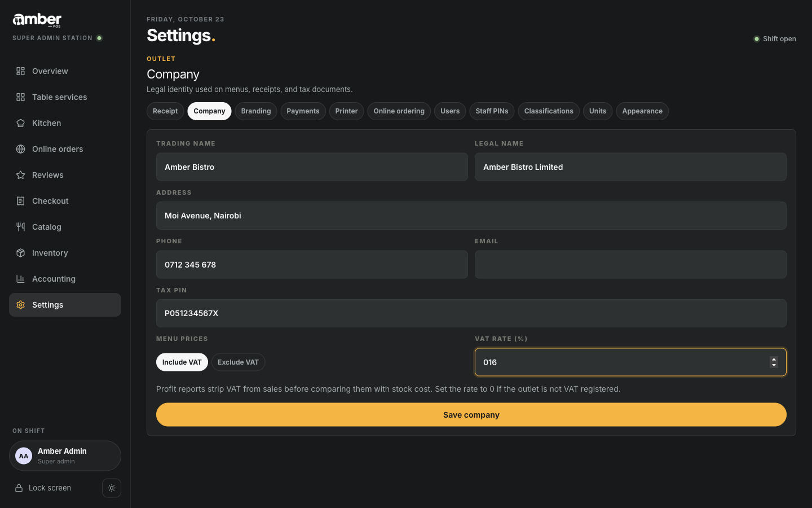Switch to the Branding tab

(256, 111)
